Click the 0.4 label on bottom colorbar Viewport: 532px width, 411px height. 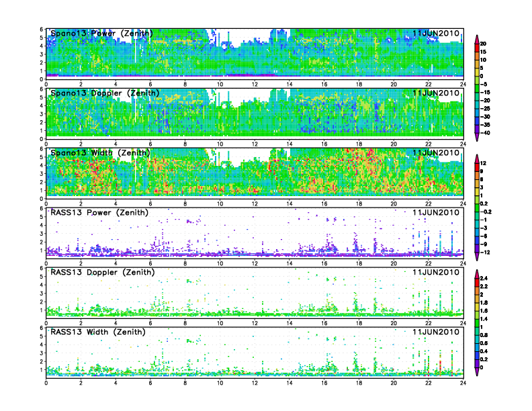[x=484, y=351]
